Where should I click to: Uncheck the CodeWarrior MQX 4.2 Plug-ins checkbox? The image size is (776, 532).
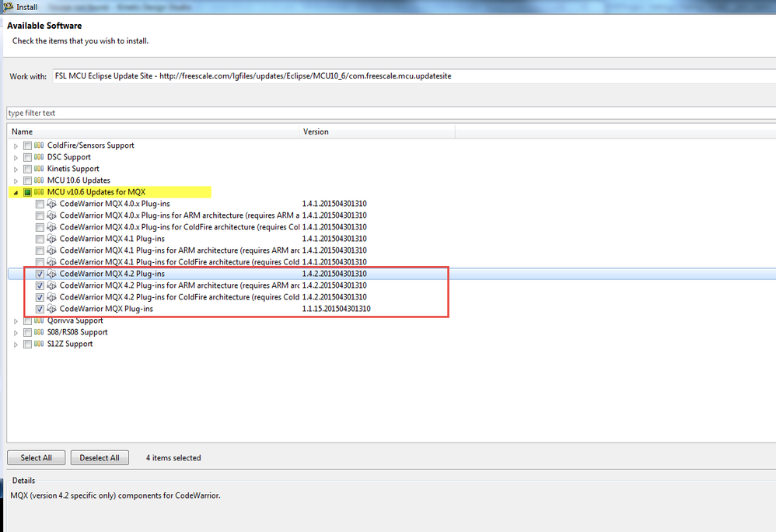(40, 274)
